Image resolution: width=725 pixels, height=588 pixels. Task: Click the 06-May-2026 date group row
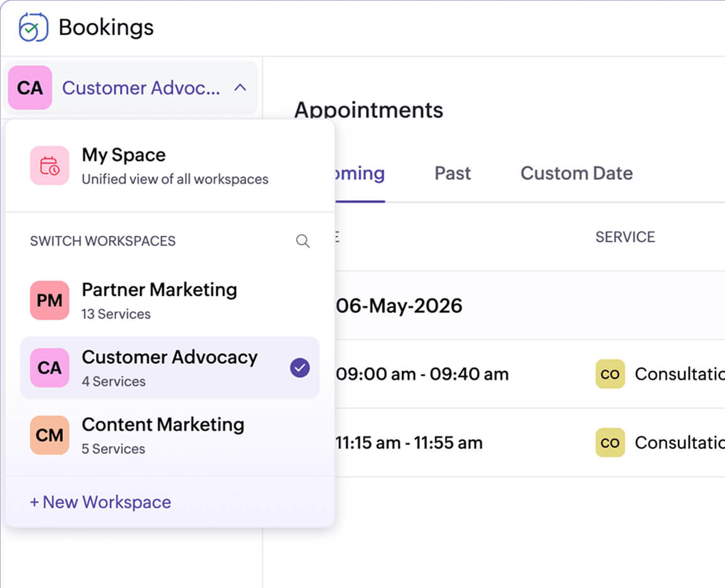[x=530, y=306]
